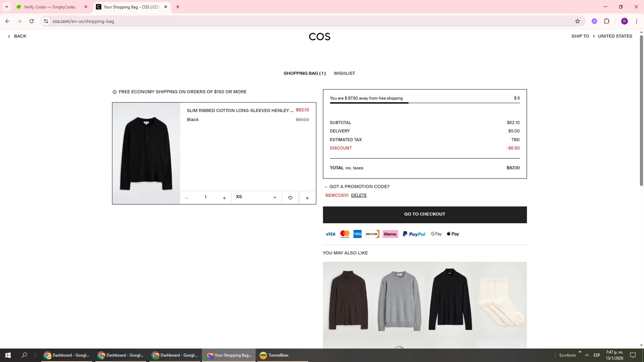Click the taskbar clock showing 7:47 p. m.
Viewport: 644px width, 362px height.
(x=614, y=355)
